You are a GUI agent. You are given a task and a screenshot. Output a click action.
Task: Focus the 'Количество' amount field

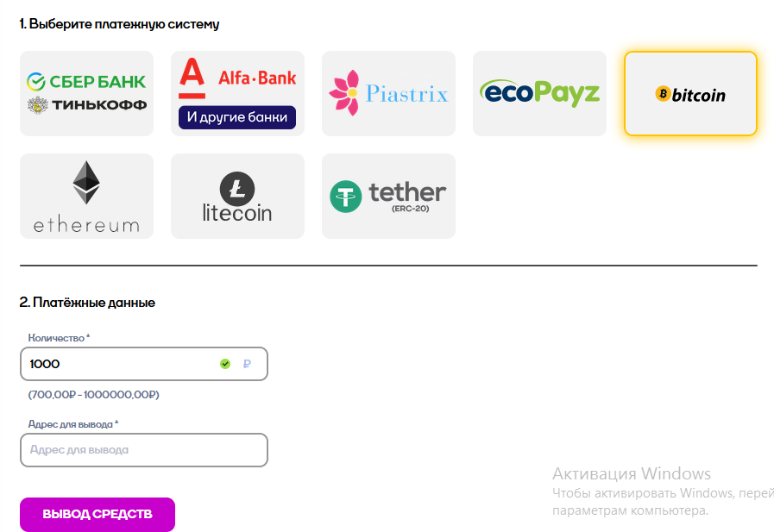pos(144,364)
